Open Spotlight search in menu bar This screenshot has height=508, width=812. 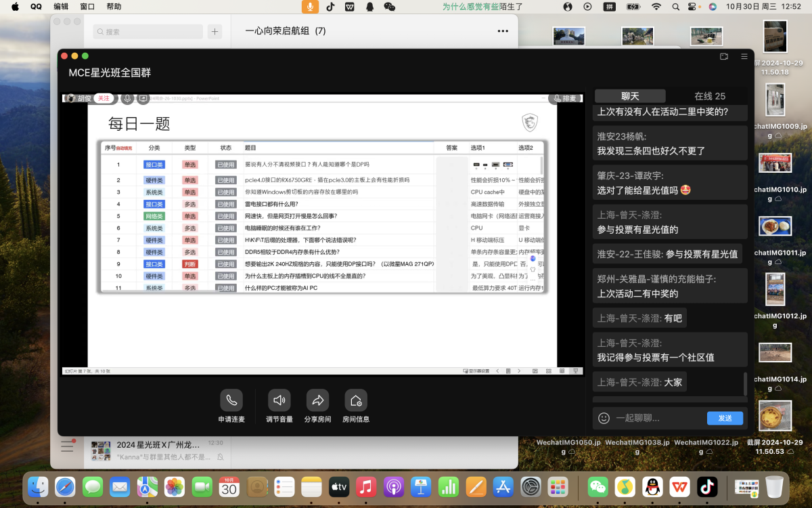pyautogui.click(x=675, y=6)
